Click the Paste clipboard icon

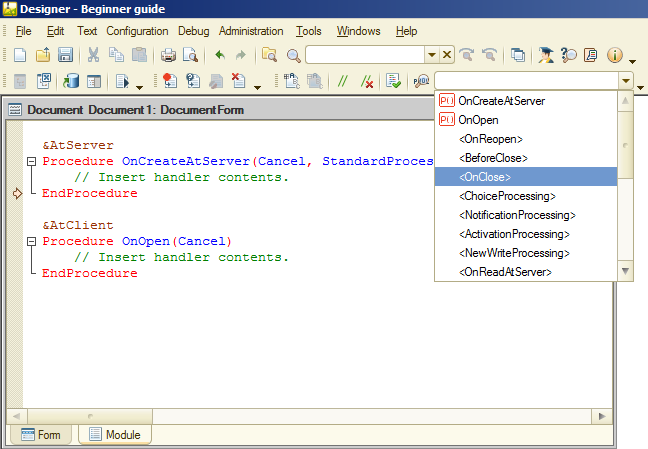[139, 55]
